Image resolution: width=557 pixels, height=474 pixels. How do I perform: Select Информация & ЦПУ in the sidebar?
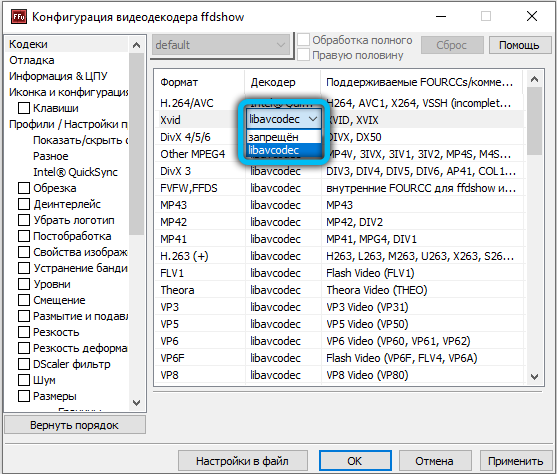pos(58,76)
